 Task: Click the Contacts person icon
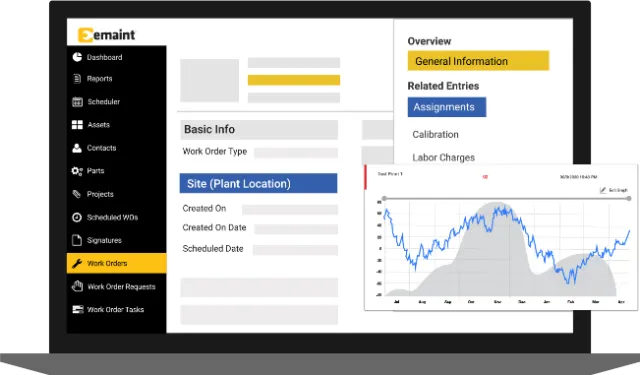coord(77,148)
